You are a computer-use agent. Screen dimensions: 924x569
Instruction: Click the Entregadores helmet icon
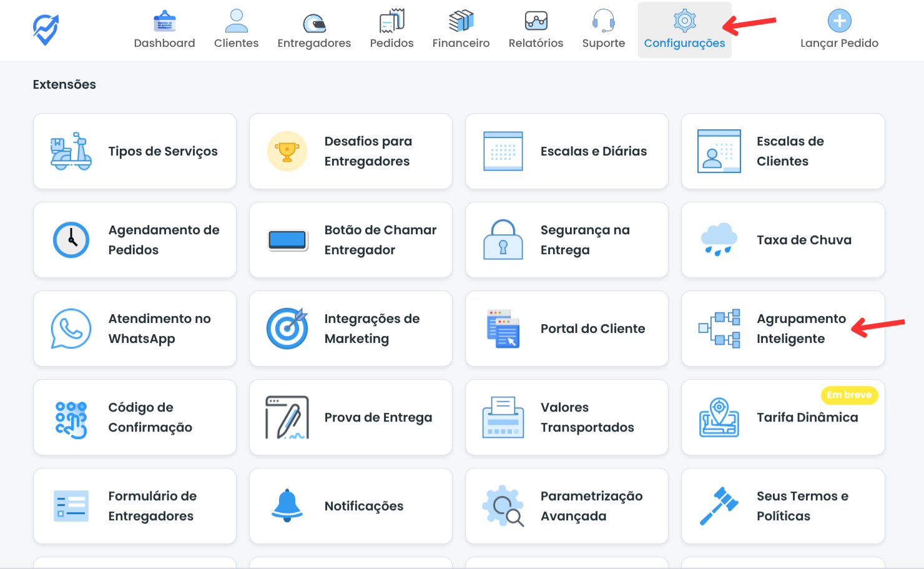pyautogui.click(x=314, y=22)
